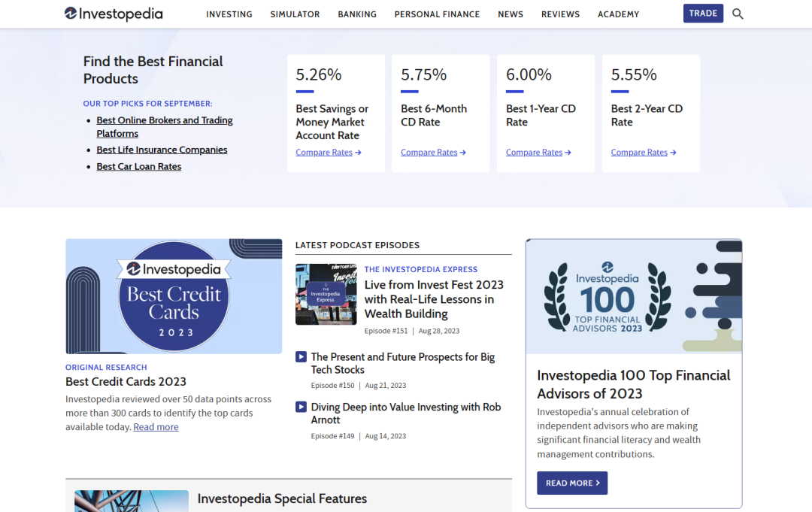Screen dimensions: 812x512
Task: Open Best Car Loan Rates link
Action: click(139, 166)
